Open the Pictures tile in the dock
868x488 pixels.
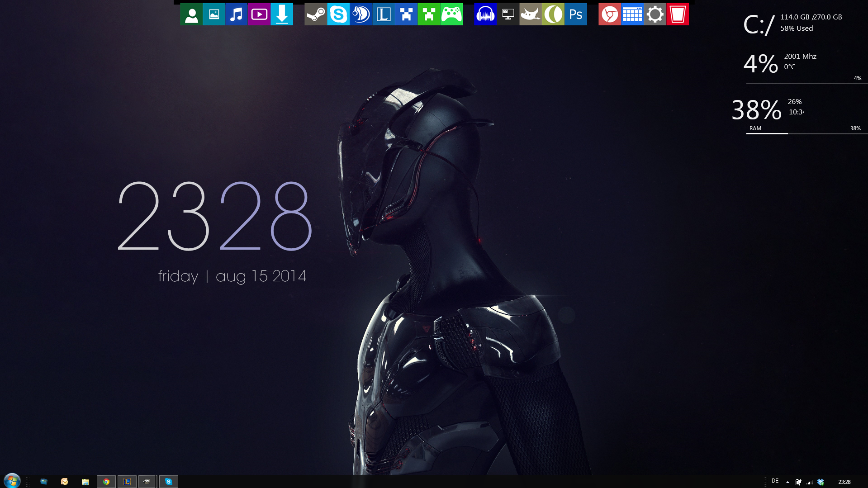pos(214,14)
